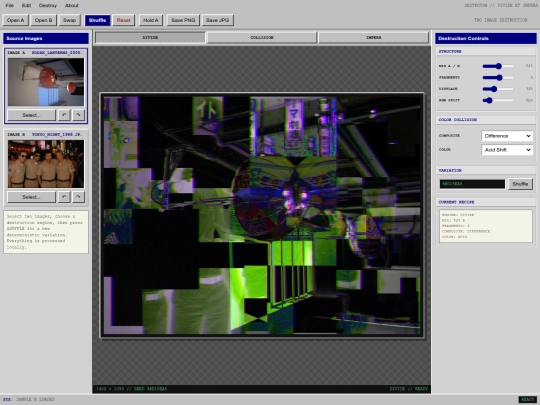Rotate Image A counter-clockwise
This screenshot has height=405, width=540.
(x=64, y=115)
